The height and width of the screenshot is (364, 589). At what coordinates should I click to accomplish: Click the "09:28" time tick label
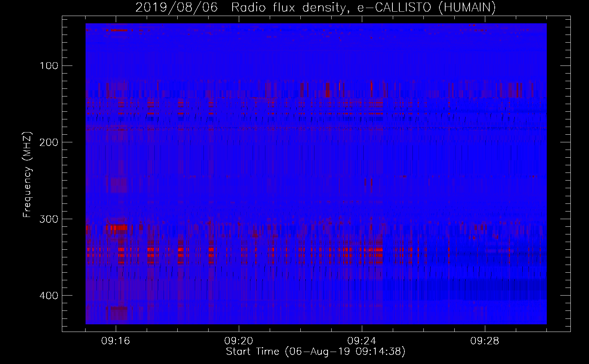click(x=485, y=341)
